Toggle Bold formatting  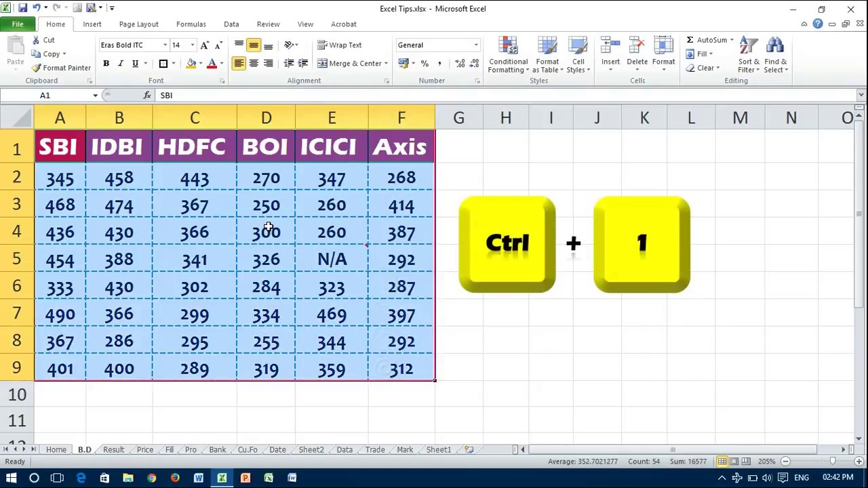click(106, 63)
